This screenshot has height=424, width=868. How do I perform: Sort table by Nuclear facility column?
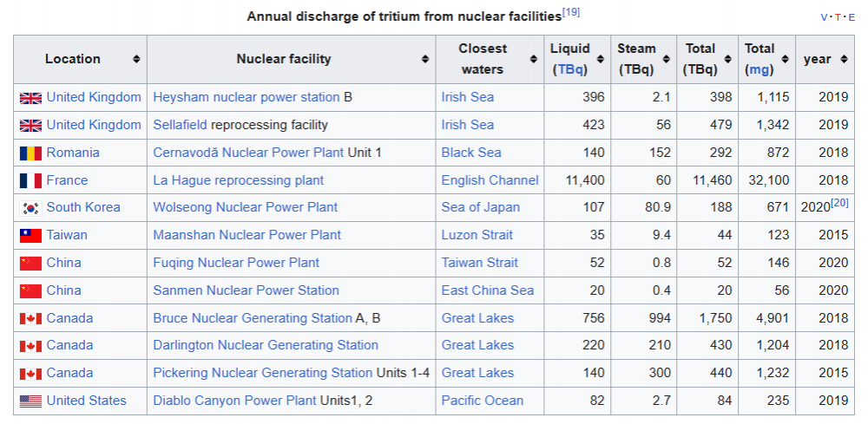(424, 60)
